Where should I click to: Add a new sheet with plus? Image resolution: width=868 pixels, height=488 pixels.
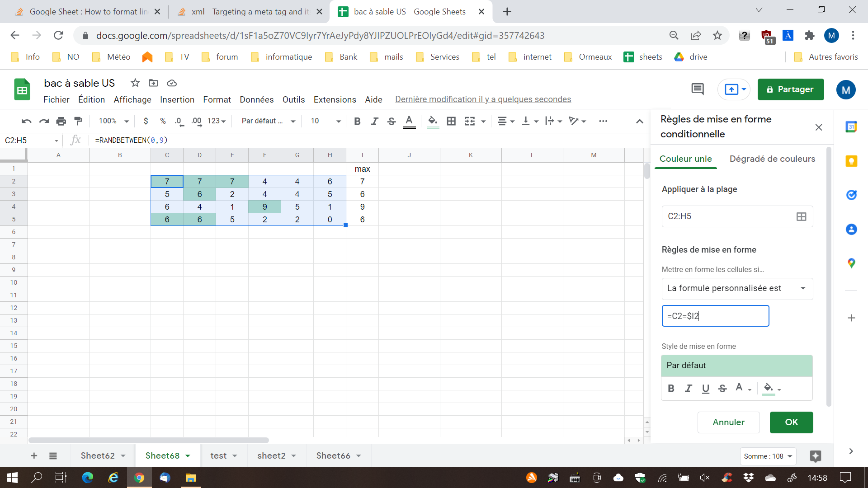click(34, 455)
